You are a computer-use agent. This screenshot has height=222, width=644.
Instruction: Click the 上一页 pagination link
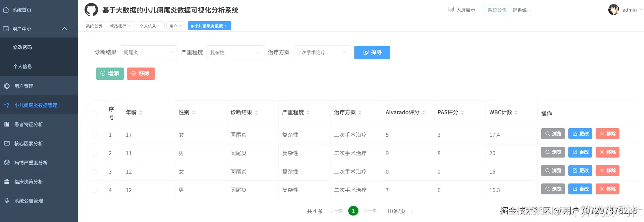click(336, 211)
